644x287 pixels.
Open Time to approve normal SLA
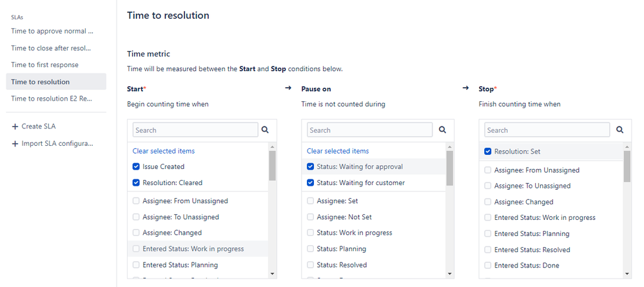tap(52, 31)
